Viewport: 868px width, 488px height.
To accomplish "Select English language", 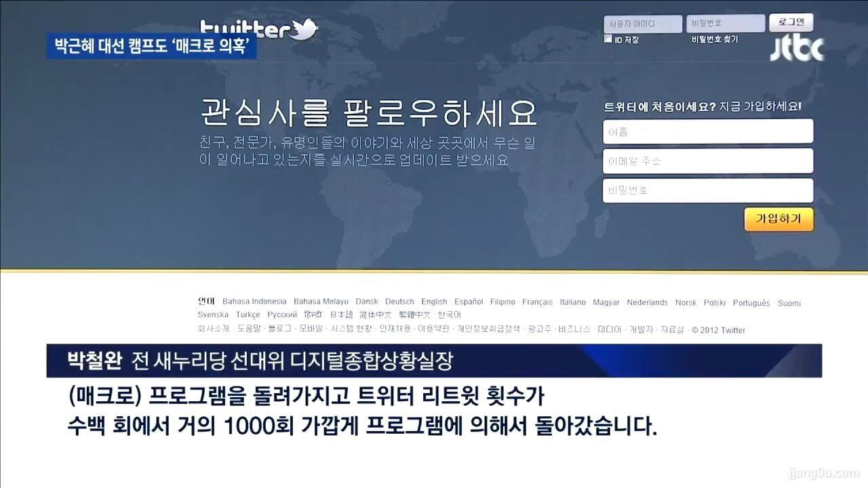I will pos(434,302).
